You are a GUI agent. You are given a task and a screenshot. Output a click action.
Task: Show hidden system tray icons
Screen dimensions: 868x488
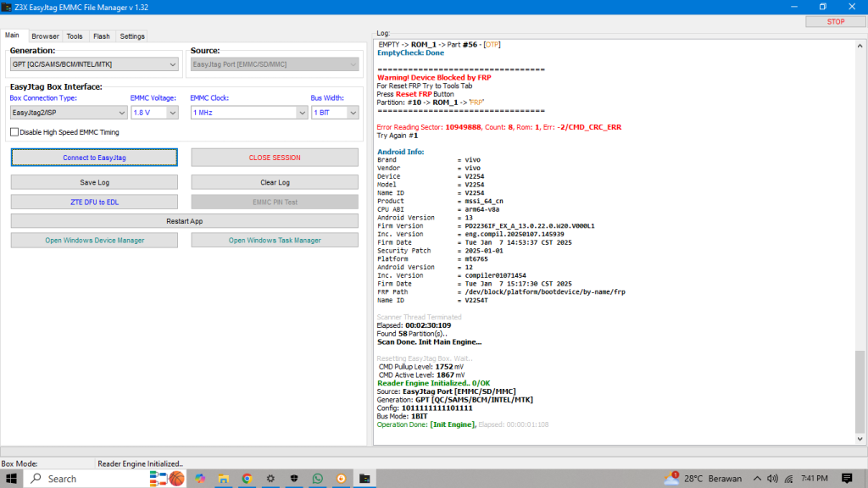tap(757, 479)
